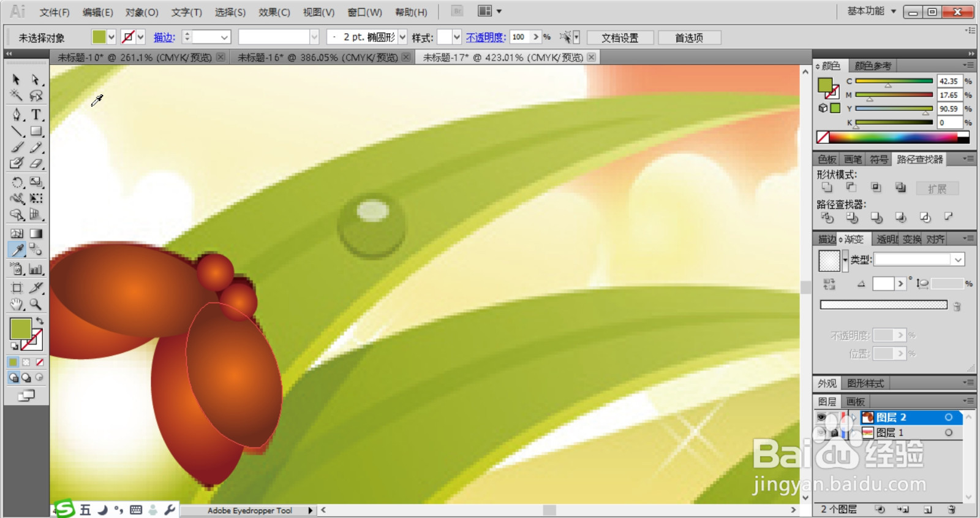Select the Eraser tool
Viewport: 980px width, 518px height.
pos(36,163)
